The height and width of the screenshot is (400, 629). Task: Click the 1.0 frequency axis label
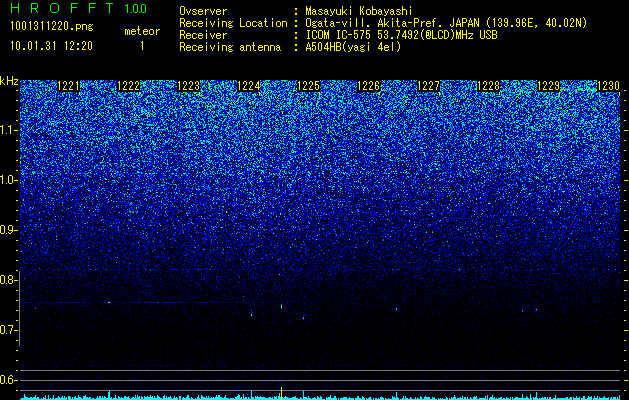8,180
